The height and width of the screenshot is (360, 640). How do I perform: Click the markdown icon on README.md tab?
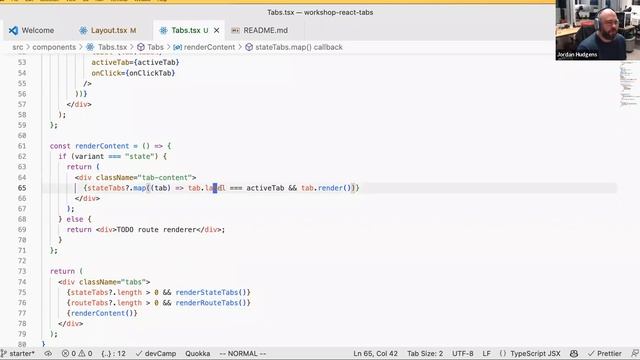tap(235, 30)
